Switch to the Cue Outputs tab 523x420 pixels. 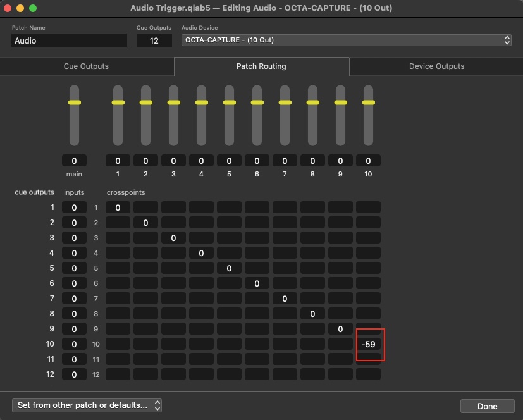[87, 66]
